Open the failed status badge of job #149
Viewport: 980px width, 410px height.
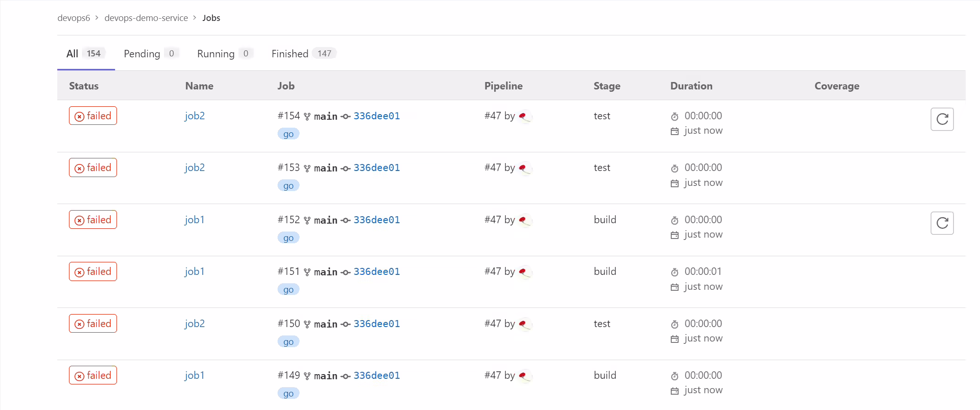(x=93, y=375)
